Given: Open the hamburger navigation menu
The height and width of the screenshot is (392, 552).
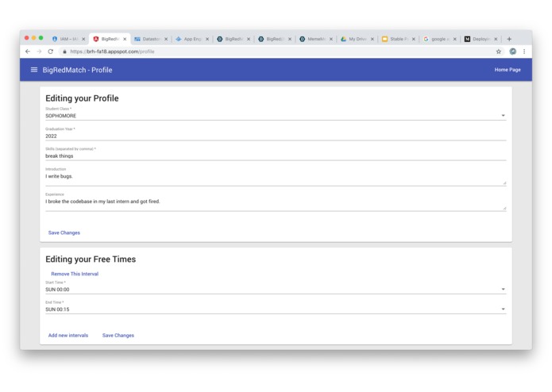Looking at the screenshot, I should tap(34, 70).
